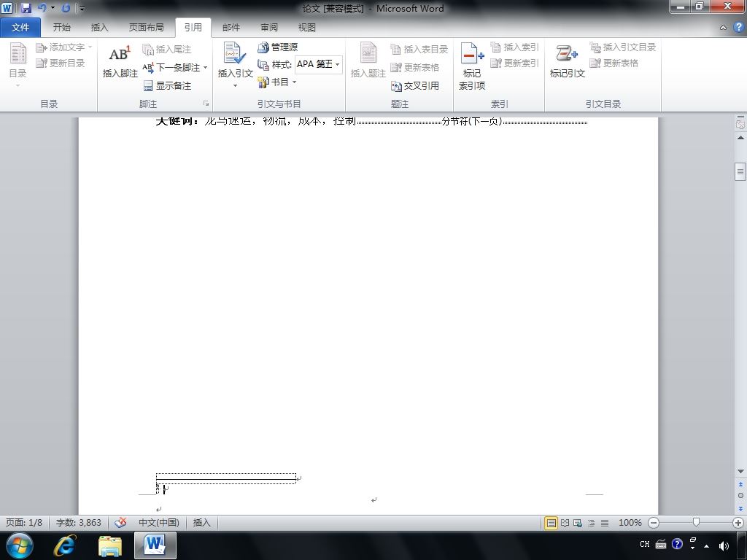Image resolution: width=747 pixels, height=560 pixels.
Task: Click 插入表目录 button
Action: pos(419,49)
